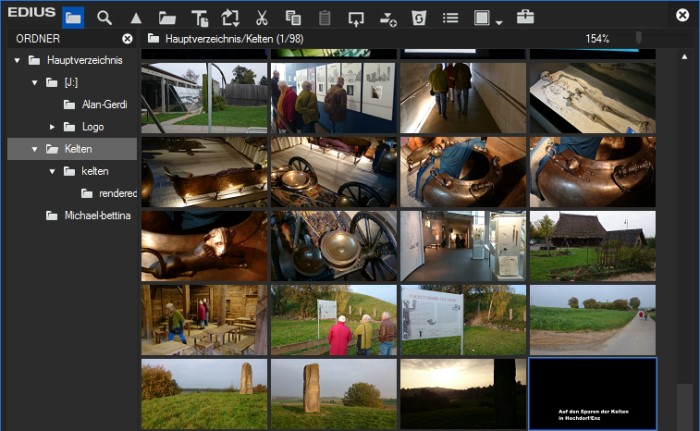Select the country road landscape thumbnail
700x431 pixels.
[592, 320]
